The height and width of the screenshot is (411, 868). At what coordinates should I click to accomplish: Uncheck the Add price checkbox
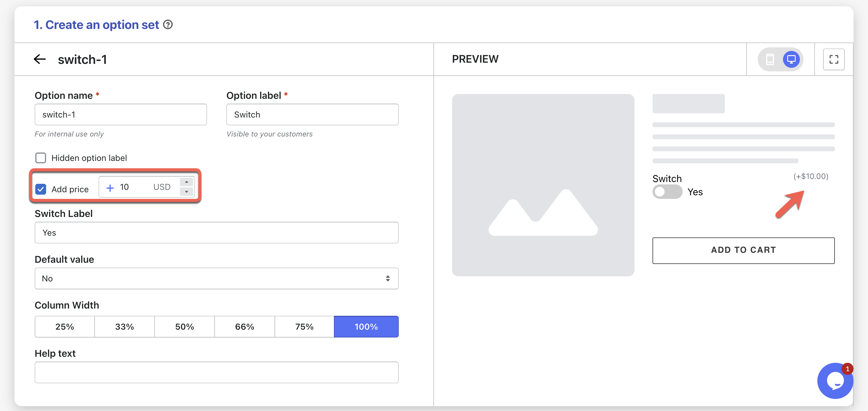41,189
